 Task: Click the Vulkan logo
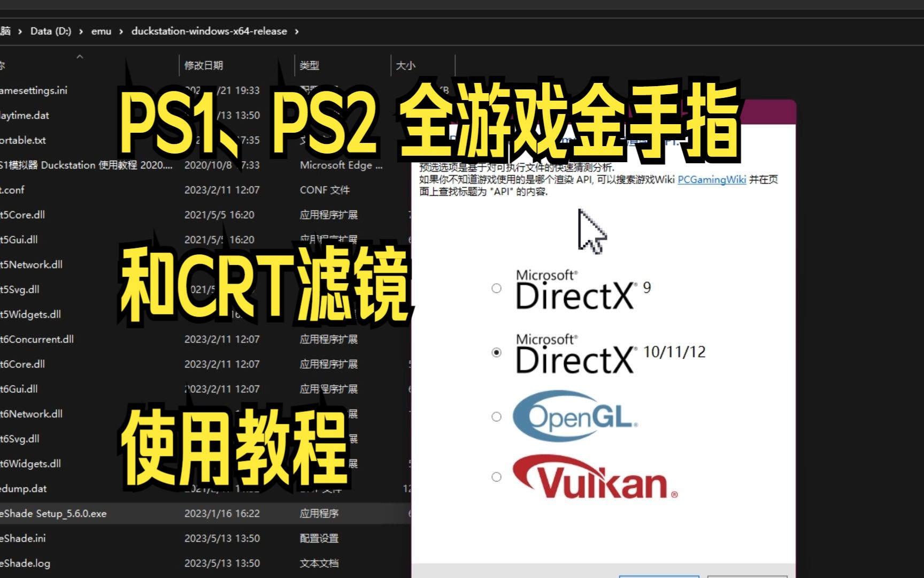595,477
